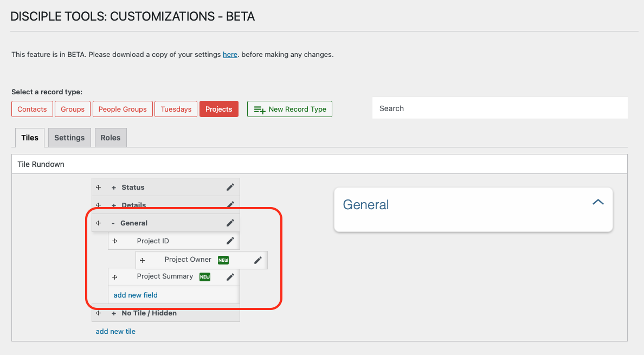Expand the Status tile with plus sign
Screen dimensions: 644x355
(x=114, y=188)
